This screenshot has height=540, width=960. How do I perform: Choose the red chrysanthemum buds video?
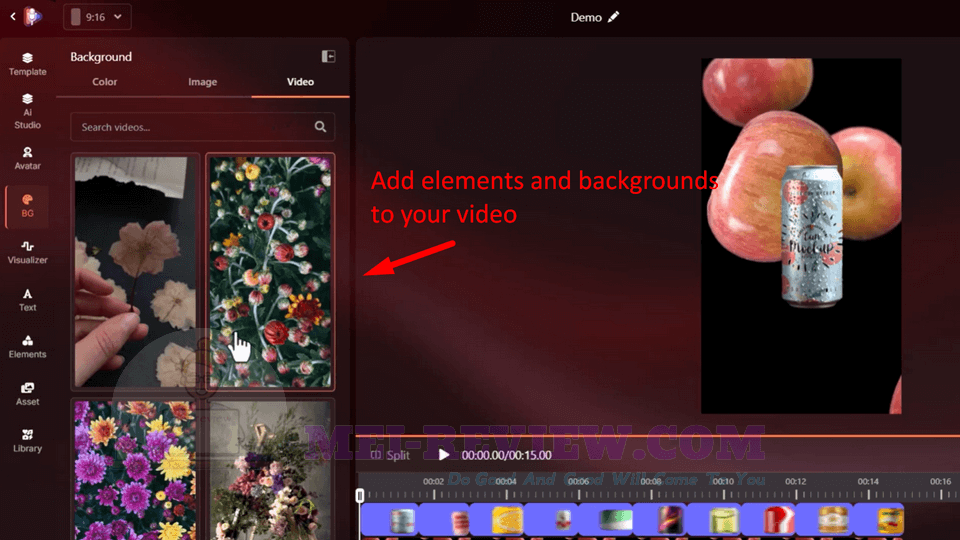tap(270, 272)
